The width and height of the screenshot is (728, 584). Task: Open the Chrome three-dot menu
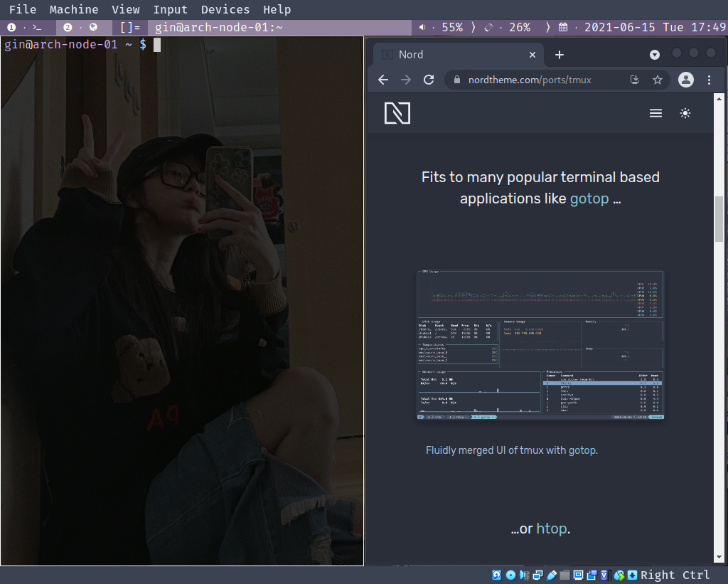coord(709,80)
